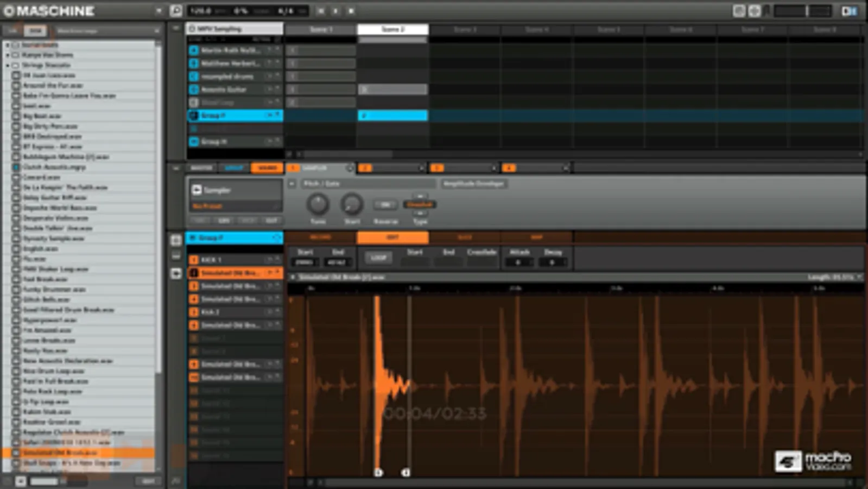This screenshot has width=868, height=489.
Task: Click the Sampler module icon
Action: [x=197, y=190]
